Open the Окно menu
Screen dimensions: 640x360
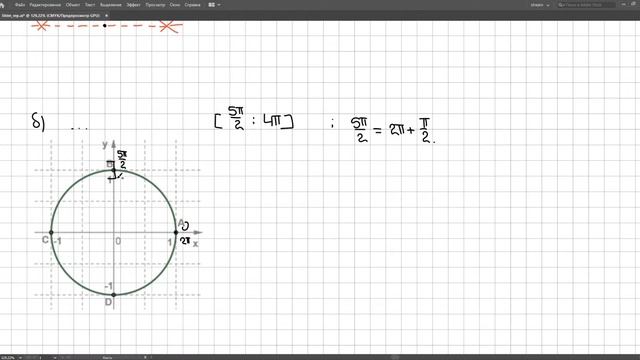(x=175, y=5)
